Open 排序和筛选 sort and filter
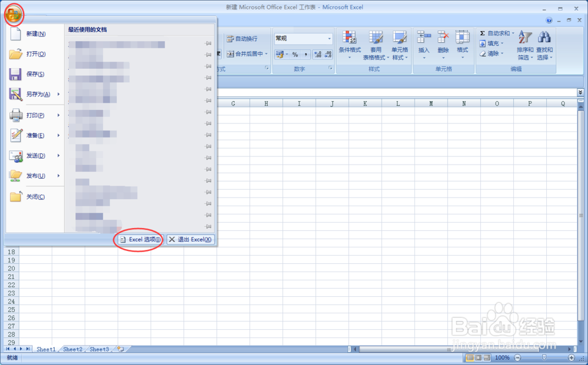The width and height of the screenshot is (588, 365). [525, 45]
